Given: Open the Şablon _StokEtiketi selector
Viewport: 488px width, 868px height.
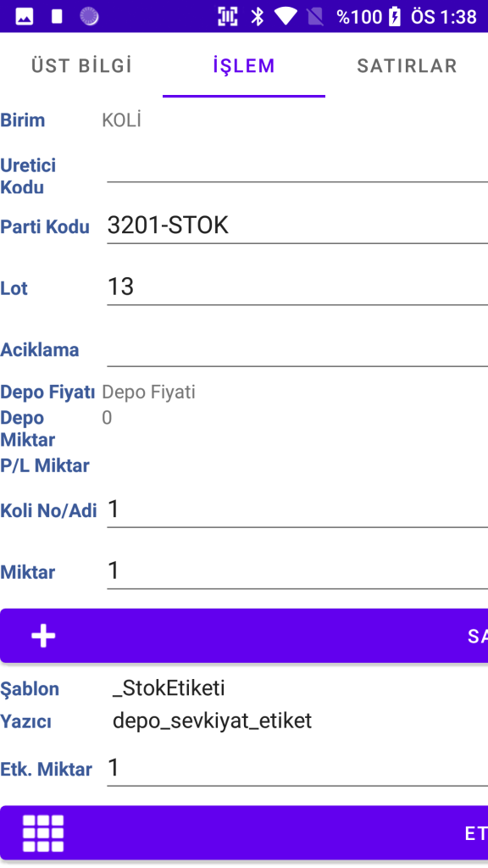Looking at the screenshot, I should coord(299,688).
